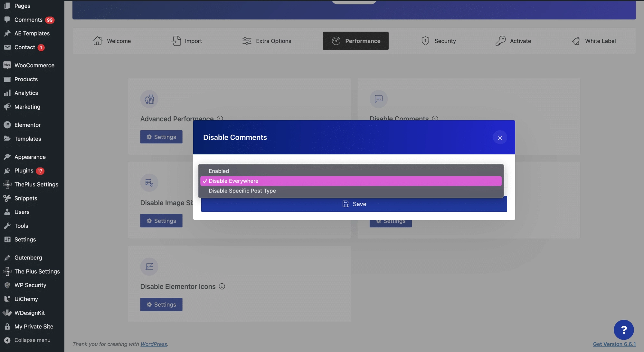
Task: Open the blue help question mark button
Action: point(623,330)
